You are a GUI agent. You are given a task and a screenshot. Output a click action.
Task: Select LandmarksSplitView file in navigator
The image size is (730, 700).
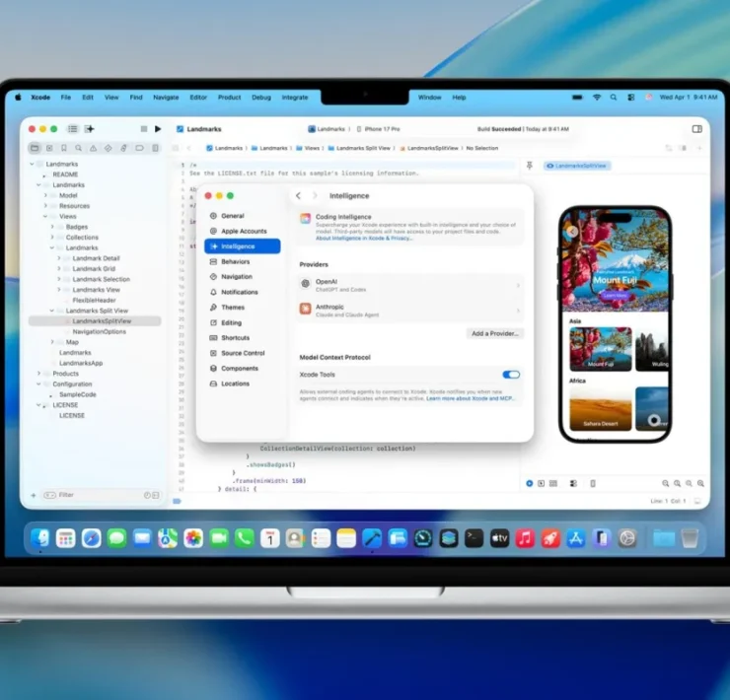95,321
